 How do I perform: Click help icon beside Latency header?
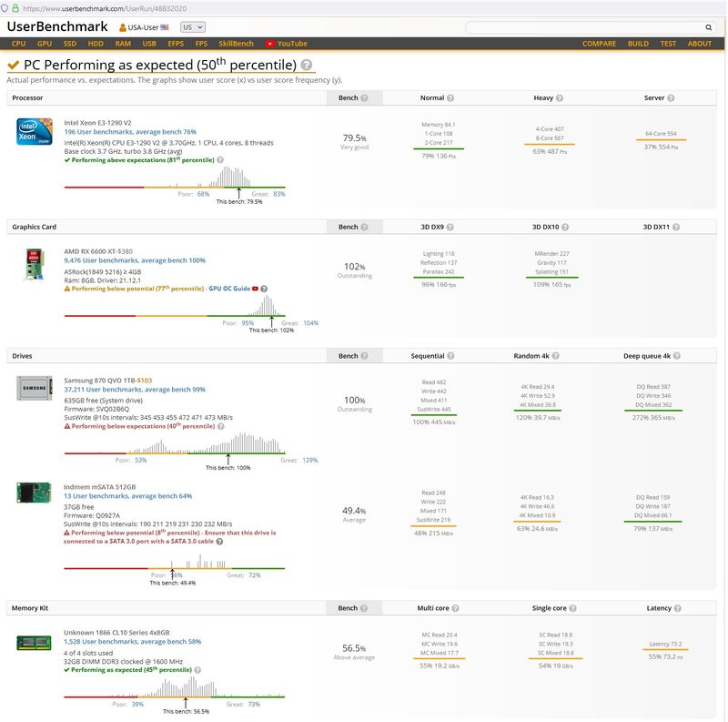click(678, 608)
